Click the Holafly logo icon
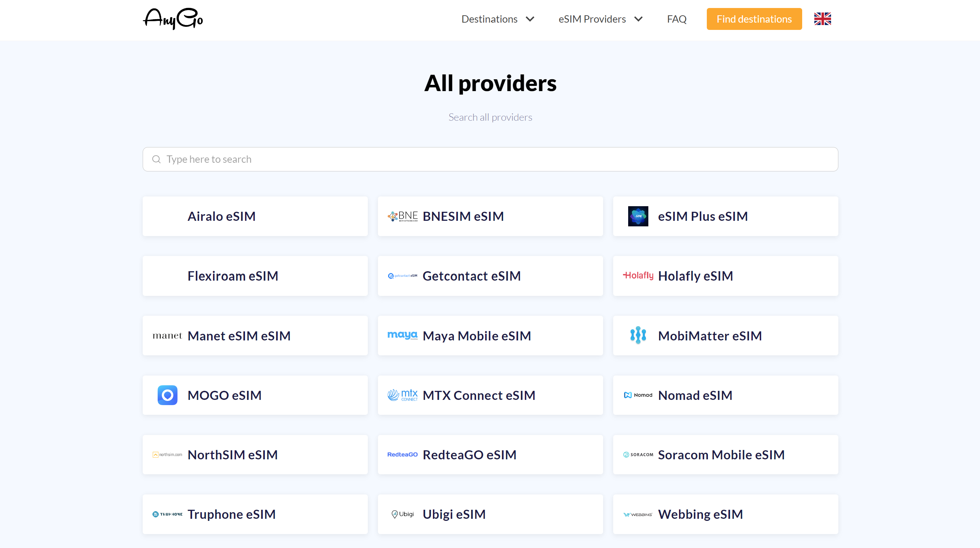The image size is (980, 548). (638, 275)
